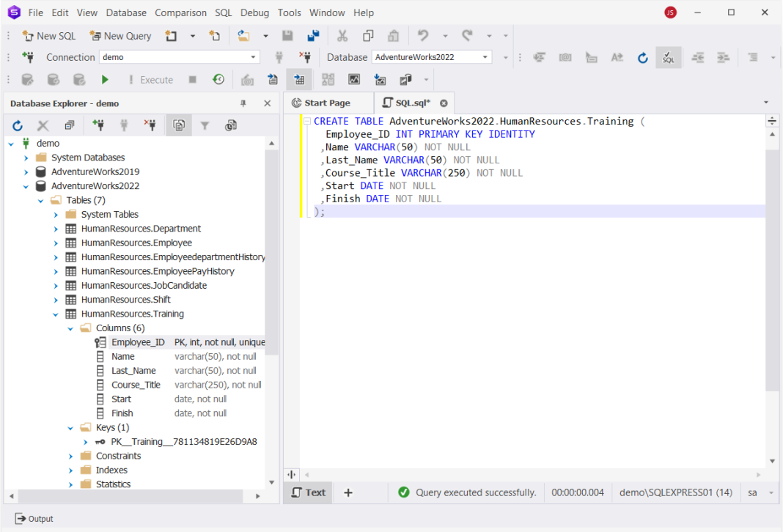
Task: Paste clipboard contents using the paste icon
Action: pos(393,35)
